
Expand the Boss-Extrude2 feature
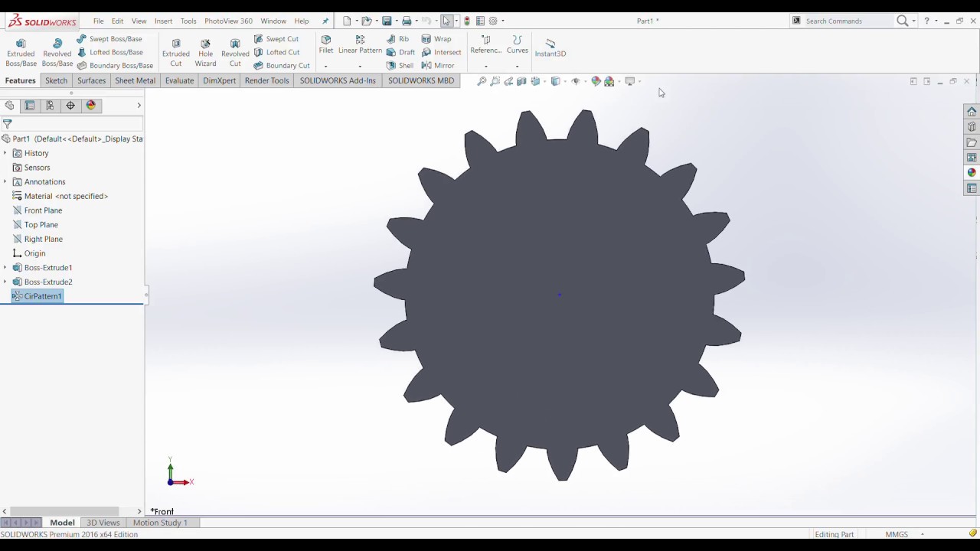coord(5,282)
